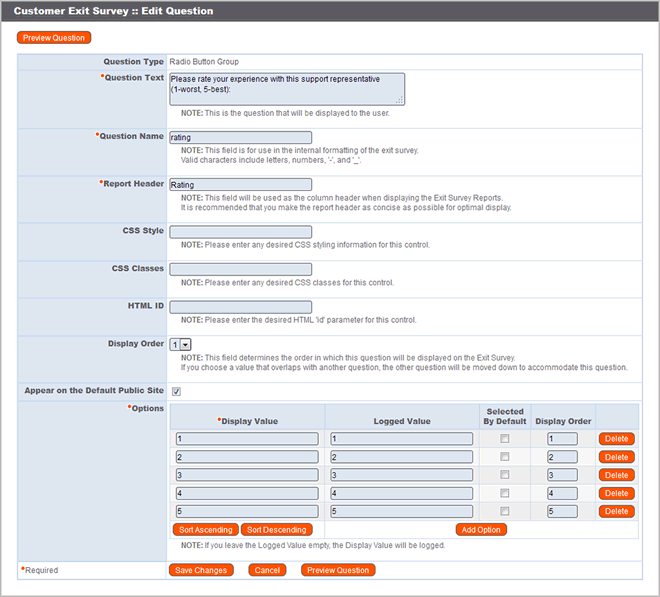660x597 pixels.
Task: Click into the Question Text area
Action: [x=286, y=88]
